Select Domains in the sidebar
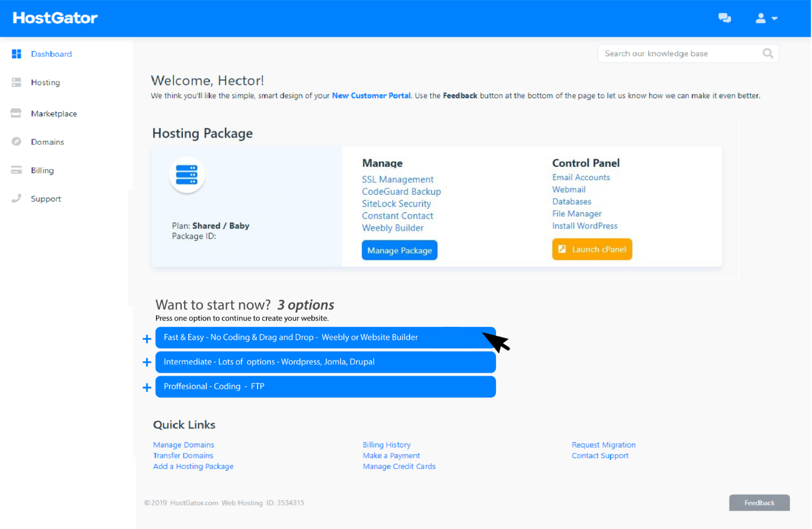Screen dimensions: 812x529 (x=47, y=142)
